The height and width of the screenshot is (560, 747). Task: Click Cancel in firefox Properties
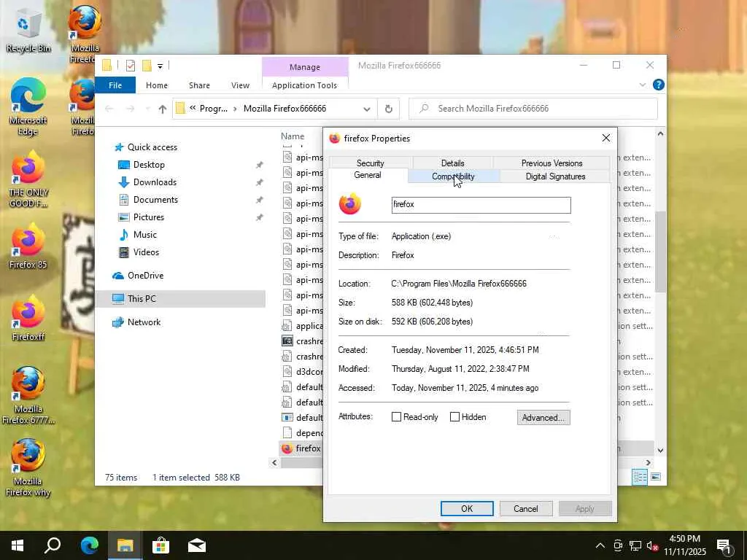click(526, 508)
